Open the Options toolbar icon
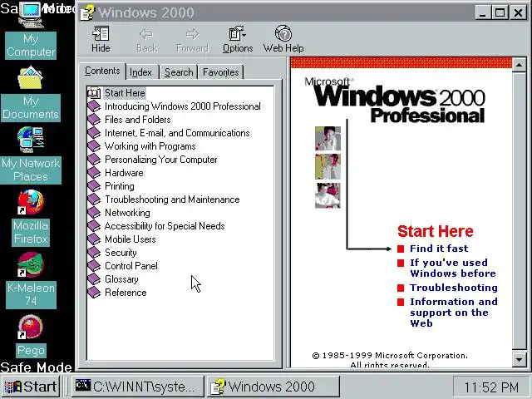Image resolution: width=532 pixels, height=399 pixels. point(238,34)
